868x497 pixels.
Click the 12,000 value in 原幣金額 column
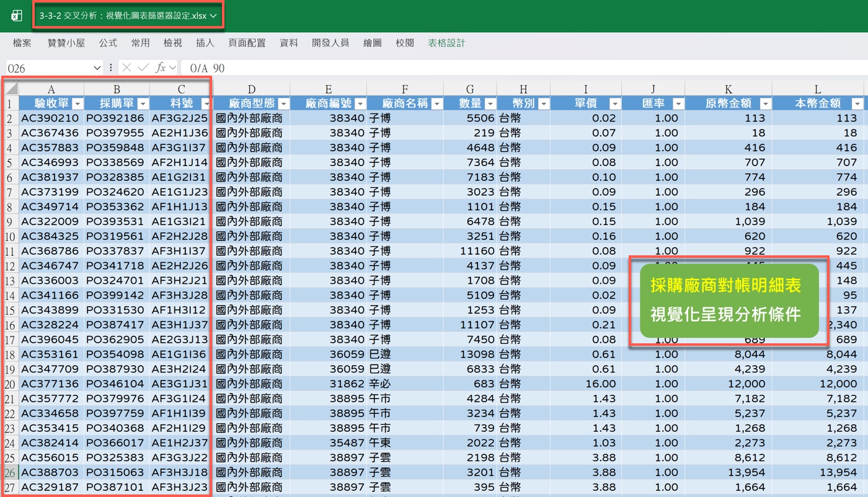coord(728,384)
